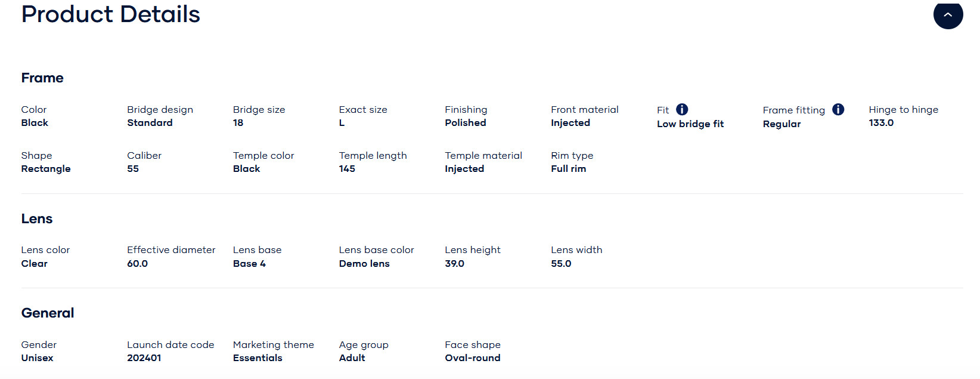Click the Effective diameter value 60.0
The width and height of the screenshot is (980, 379).
[x=137, y=264]
